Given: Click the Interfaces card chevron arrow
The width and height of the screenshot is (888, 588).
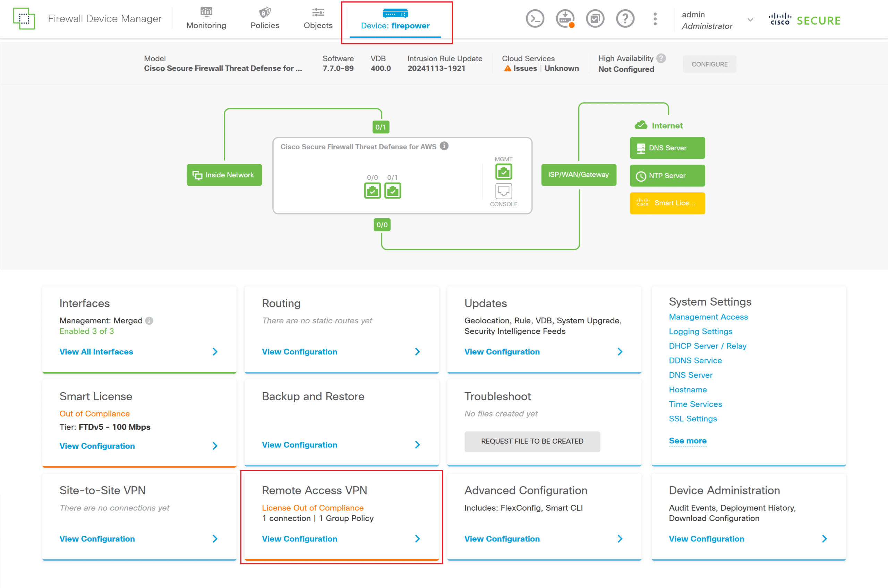Looking at the screenshot, I should tap(215, 352).
